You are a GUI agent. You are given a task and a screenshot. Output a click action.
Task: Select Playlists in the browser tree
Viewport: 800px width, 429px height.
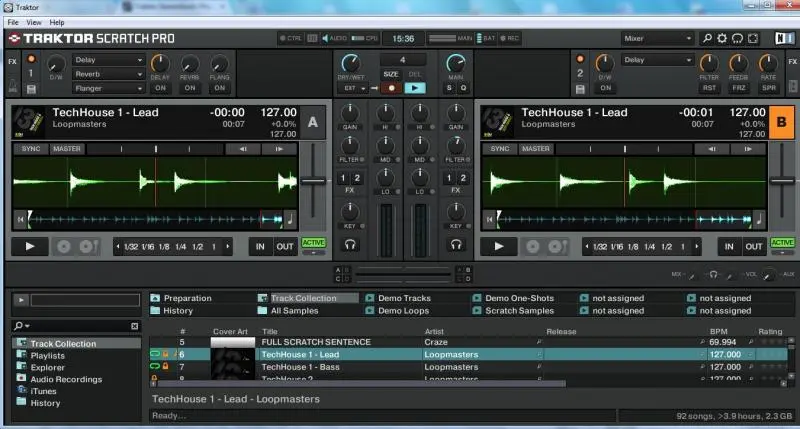coord(47,356)
